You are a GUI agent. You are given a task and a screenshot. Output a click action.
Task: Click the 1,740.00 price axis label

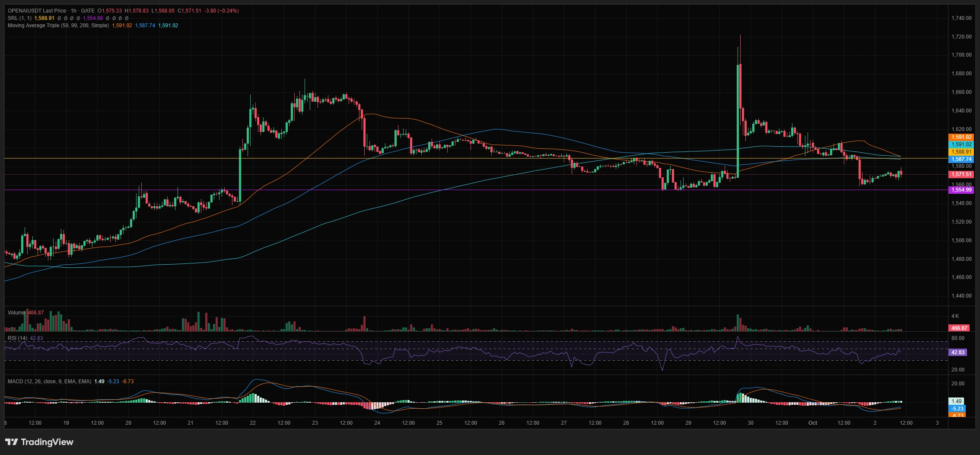pos(961,18)
